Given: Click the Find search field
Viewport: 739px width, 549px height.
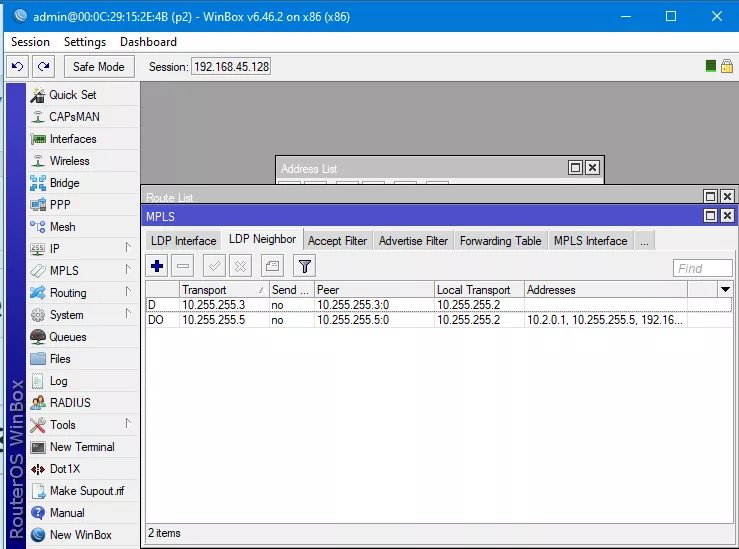Looking at the screenshot, I should (702, 268).
